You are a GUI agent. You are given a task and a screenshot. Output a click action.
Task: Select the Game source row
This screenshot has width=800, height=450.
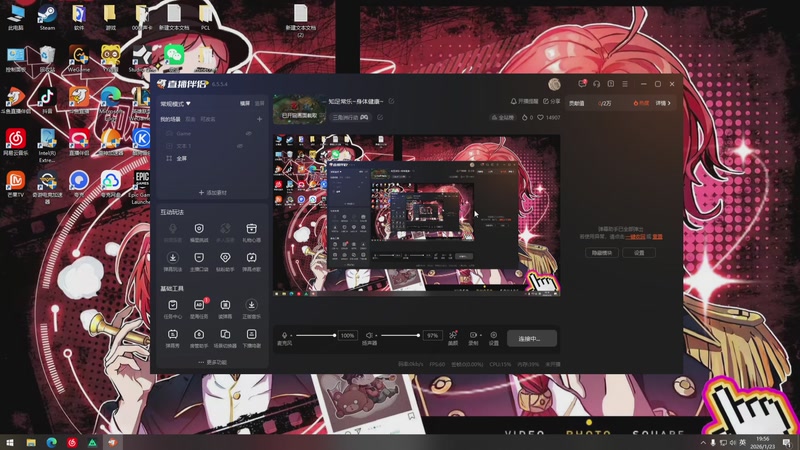pyautogui.click(x=213, y=133)
